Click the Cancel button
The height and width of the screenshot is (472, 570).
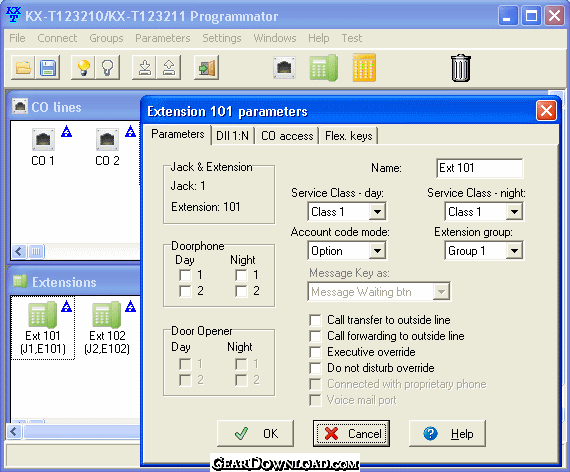click(x=351, y=433)
